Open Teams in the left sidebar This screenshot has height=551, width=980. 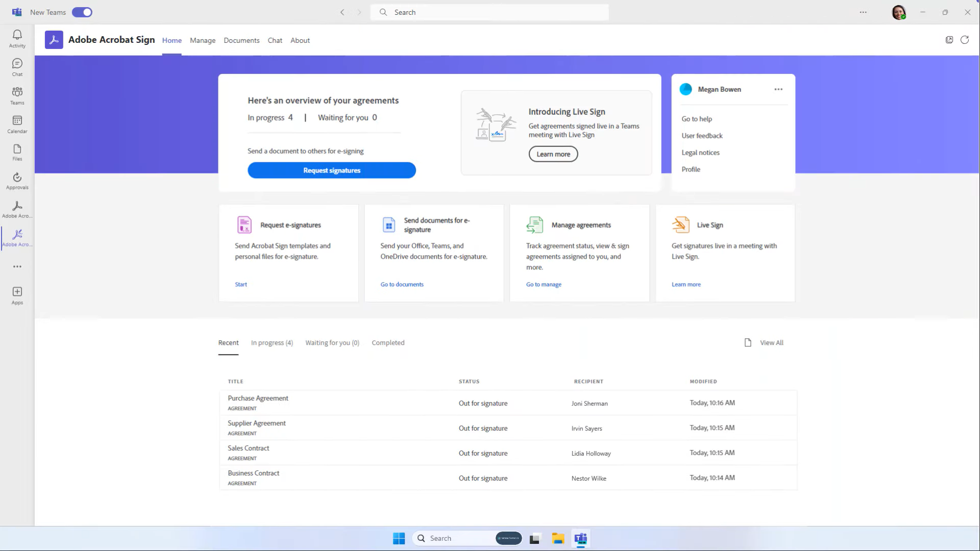coord(17,95)
